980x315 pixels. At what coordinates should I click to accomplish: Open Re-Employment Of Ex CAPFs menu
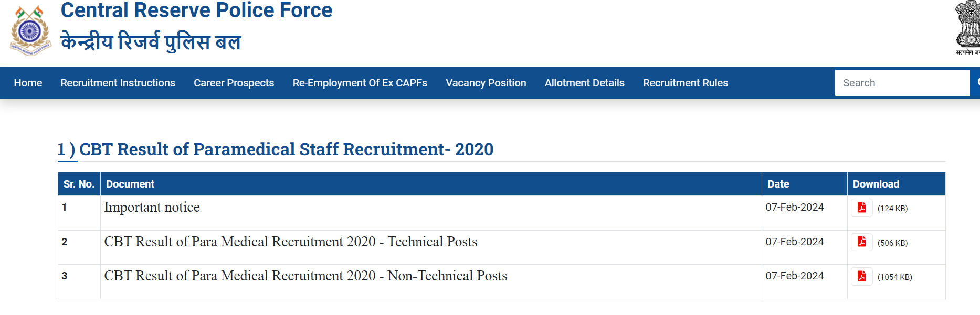click(360, 83)
